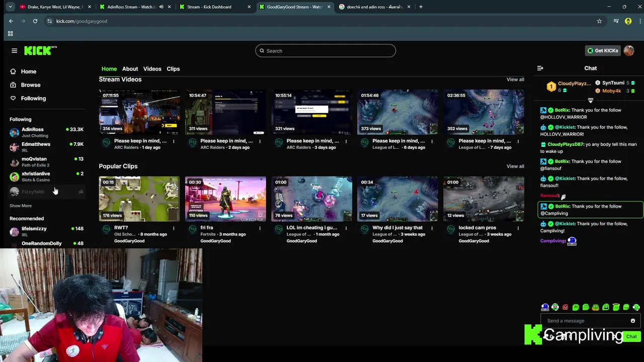Play LOL im cheating clip thumbnail
Image resolution: width=644 pixels, height=362 pixels.
point(311,199)
